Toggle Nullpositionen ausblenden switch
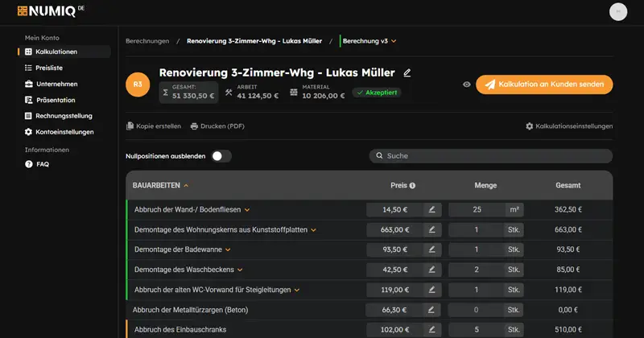 click(x=221, y=156)
